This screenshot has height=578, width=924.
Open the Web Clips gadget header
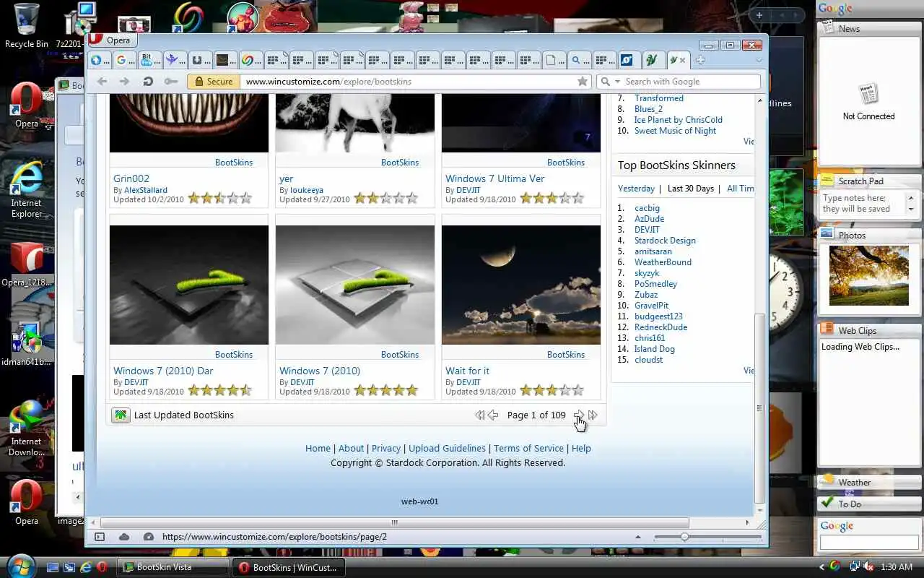pos(869,330)
